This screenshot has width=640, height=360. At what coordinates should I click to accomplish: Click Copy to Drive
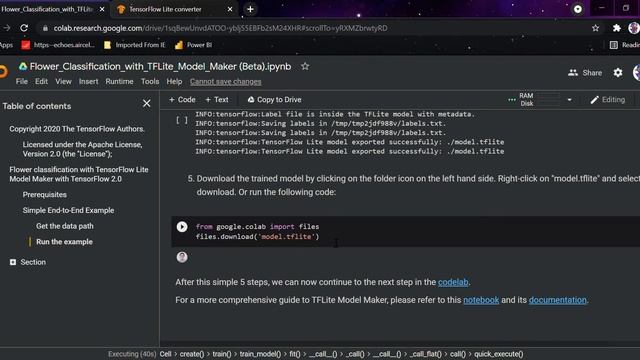pyautogui.click(x=274, y=100)
